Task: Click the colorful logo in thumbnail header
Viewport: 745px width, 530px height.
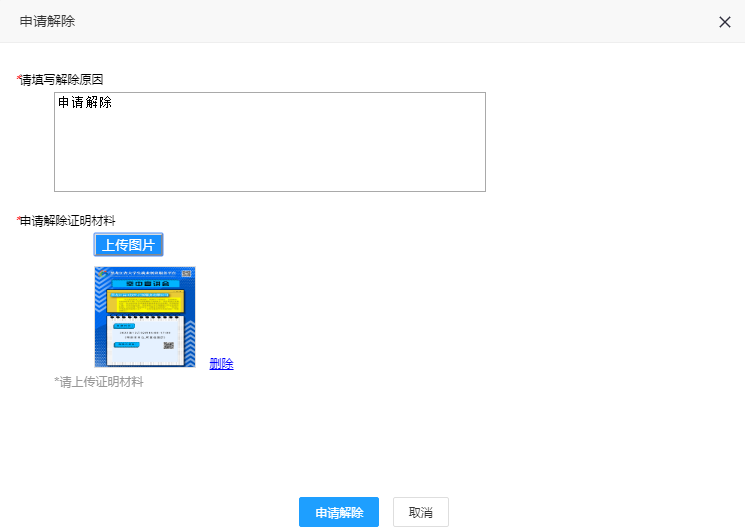Action: [x=102, y=273]
